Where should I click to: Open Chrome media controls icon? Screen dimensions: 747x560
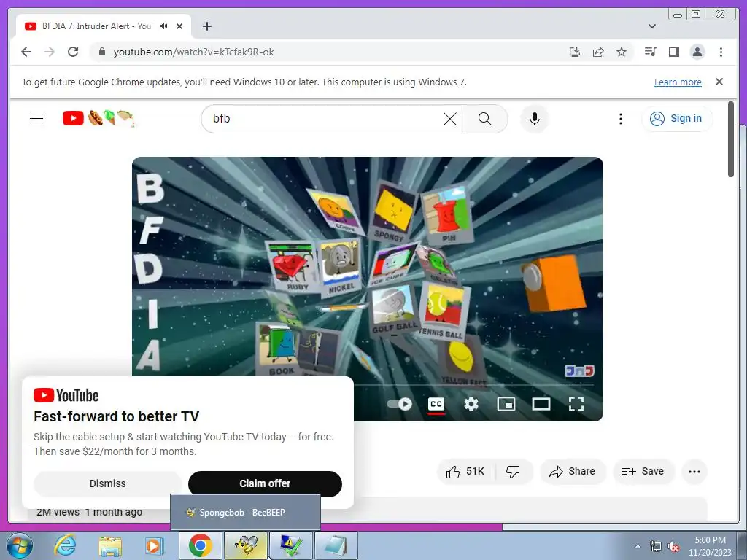(650, 52)
